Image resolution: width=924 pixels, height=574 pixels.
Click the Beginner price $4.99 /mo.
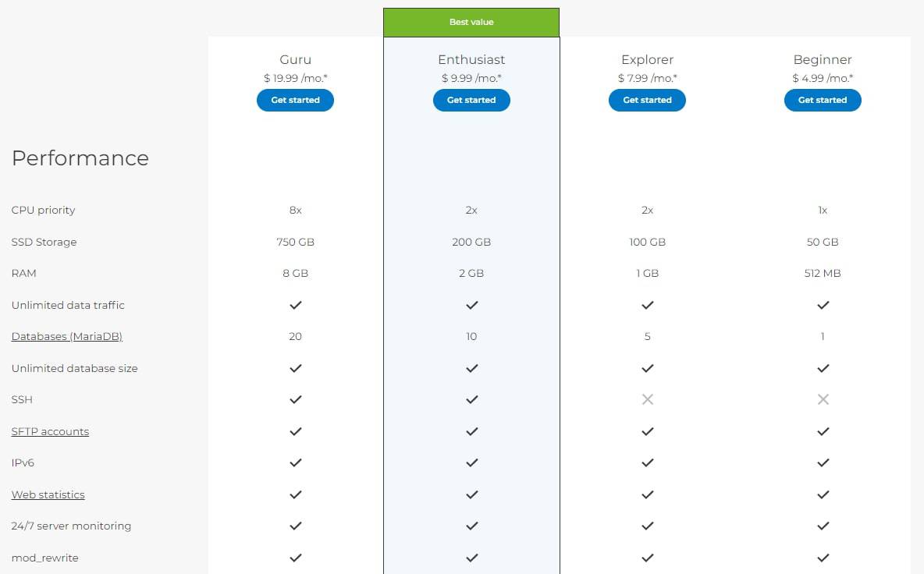[x=823, y=78]
